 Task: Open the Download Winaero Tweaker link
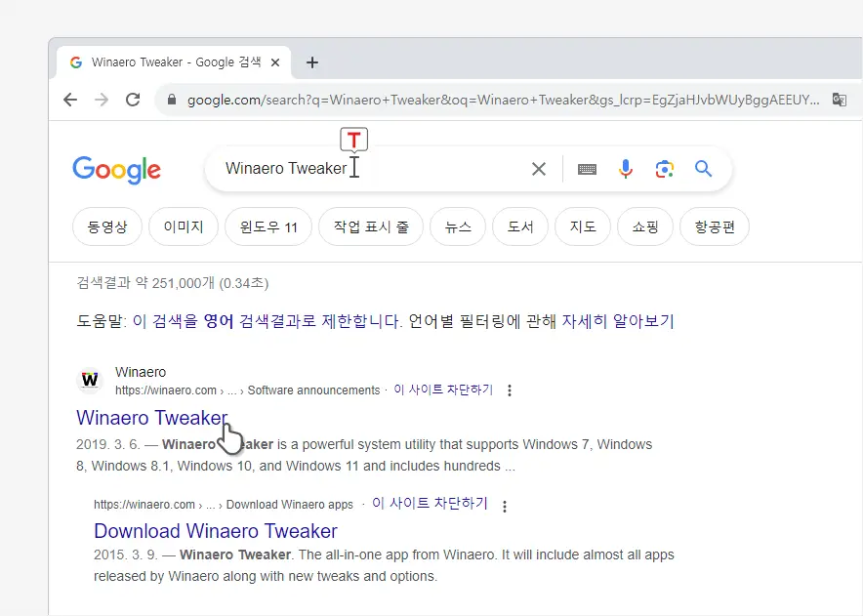click(x=215, y=531)
